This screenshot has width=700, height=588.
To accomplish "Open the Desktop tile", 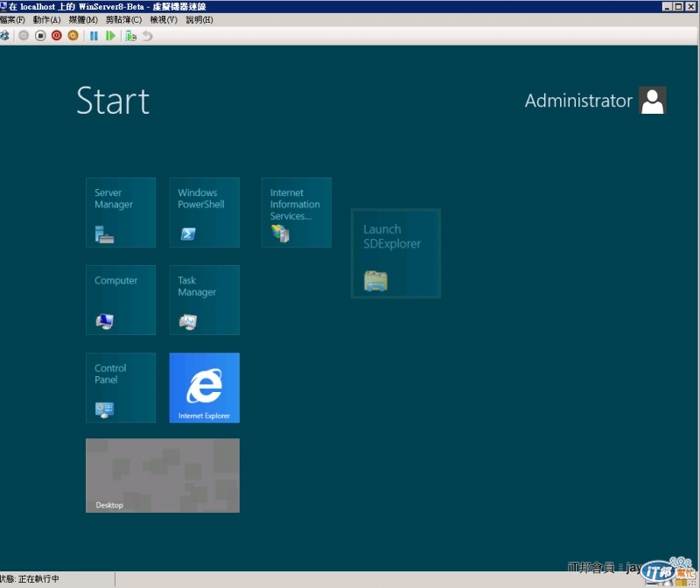I will coord(163,475).
